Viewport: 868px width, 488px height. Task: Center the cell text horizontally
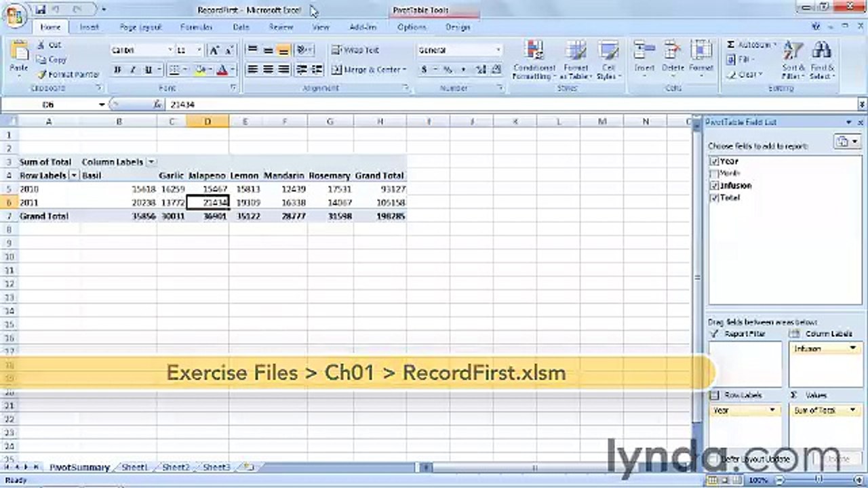coord(268,70)
